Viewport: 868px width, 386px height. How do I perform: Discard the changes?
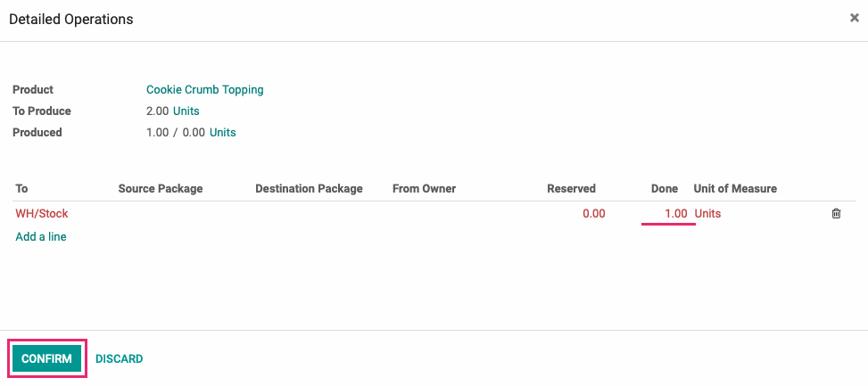tap(119, 359)
